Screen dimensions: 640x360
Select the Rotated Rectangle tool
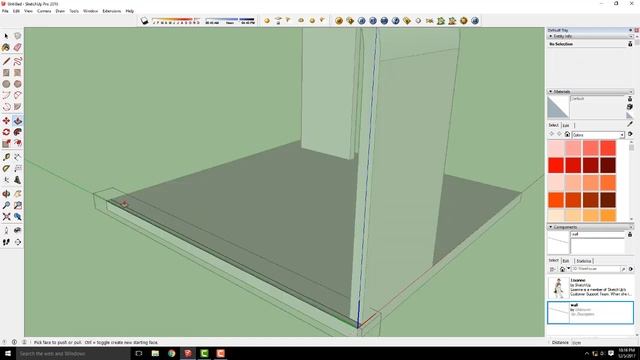(18, 73)
